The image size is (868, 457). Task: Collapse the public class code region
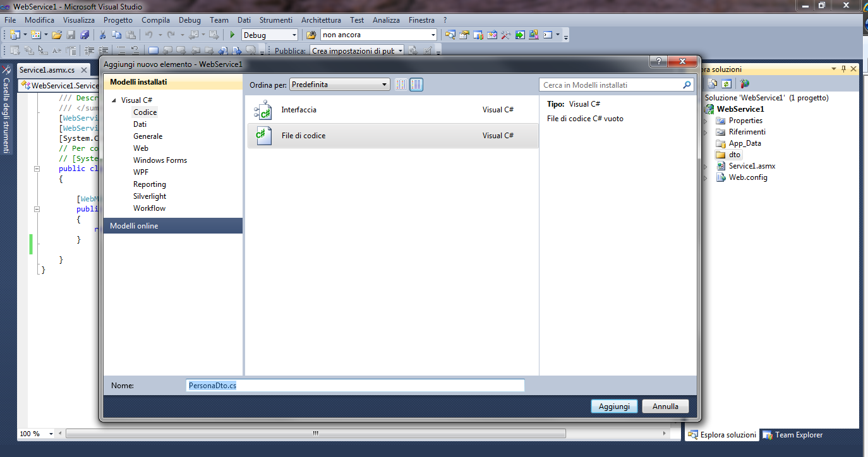[x=37, y=169]
